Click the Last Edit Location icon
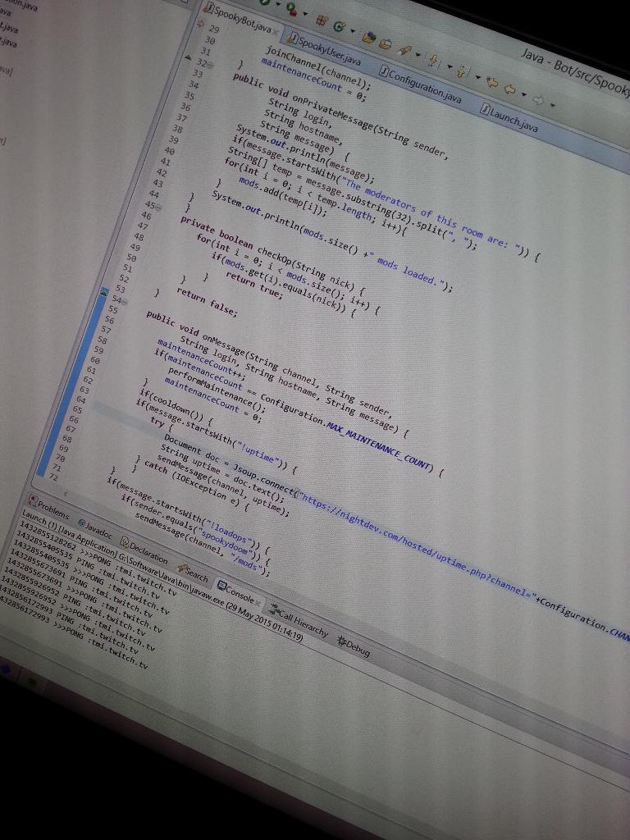Image resolution: width=630 pixels, height=840 pixels. (x=492, y=83)
